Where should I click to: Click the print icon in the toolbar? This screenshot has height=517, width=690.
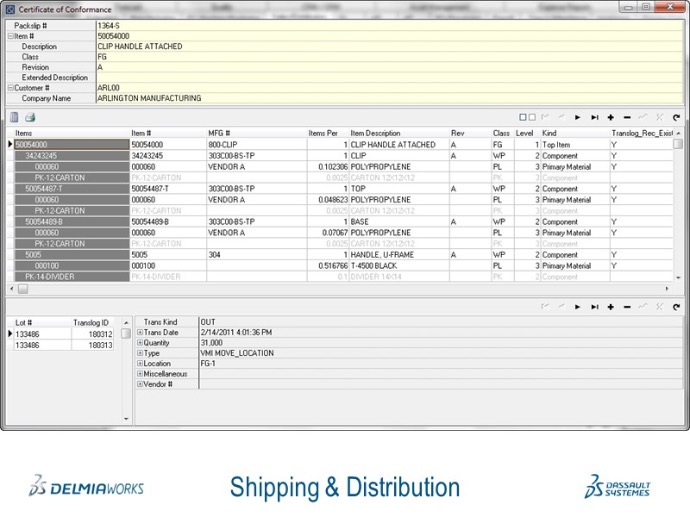pyautogui.click(x=30, y=117)
